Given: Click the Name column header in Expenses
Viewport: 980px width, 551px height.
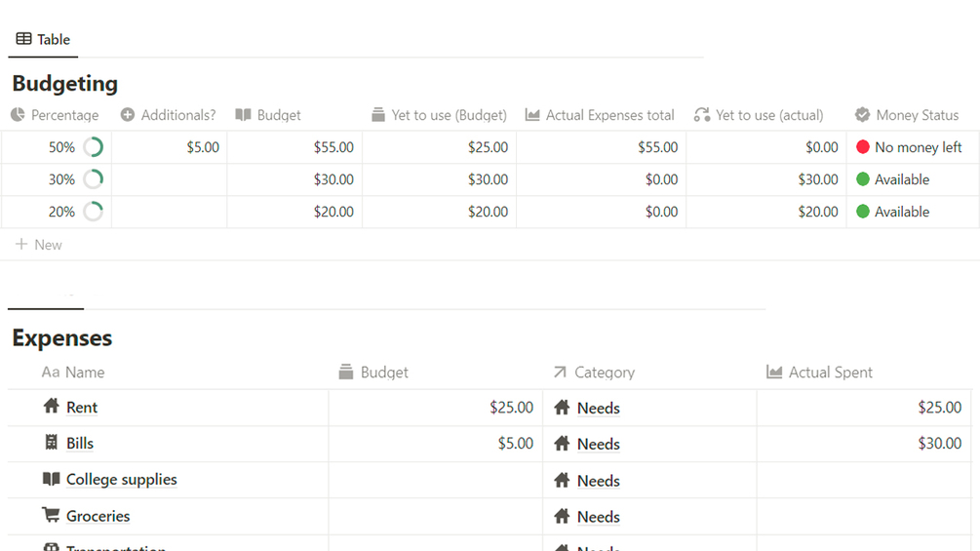Looking at the screenshot, I should click(x=84, y=372).
